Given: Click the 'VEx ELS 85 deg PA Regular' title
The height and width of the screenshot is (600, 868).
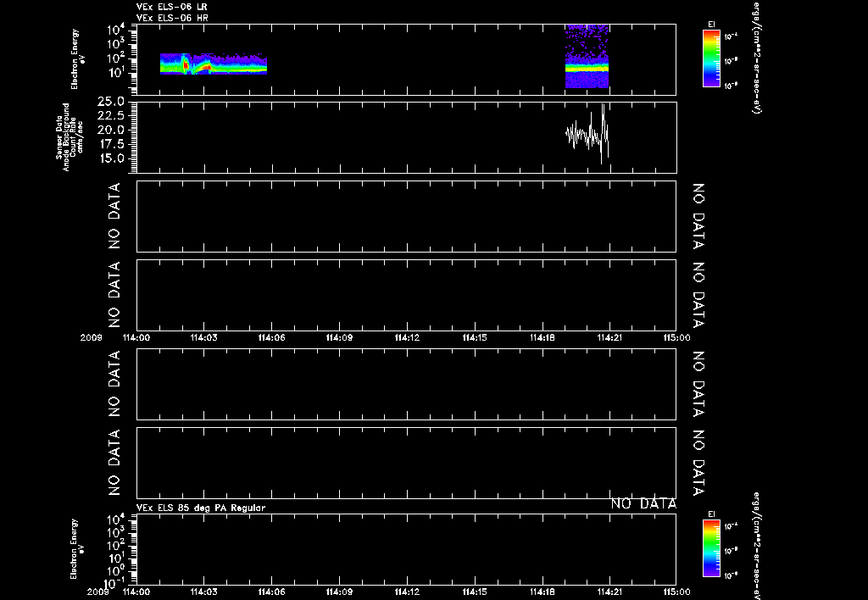Looking at the screenshot, I should 201,508.
